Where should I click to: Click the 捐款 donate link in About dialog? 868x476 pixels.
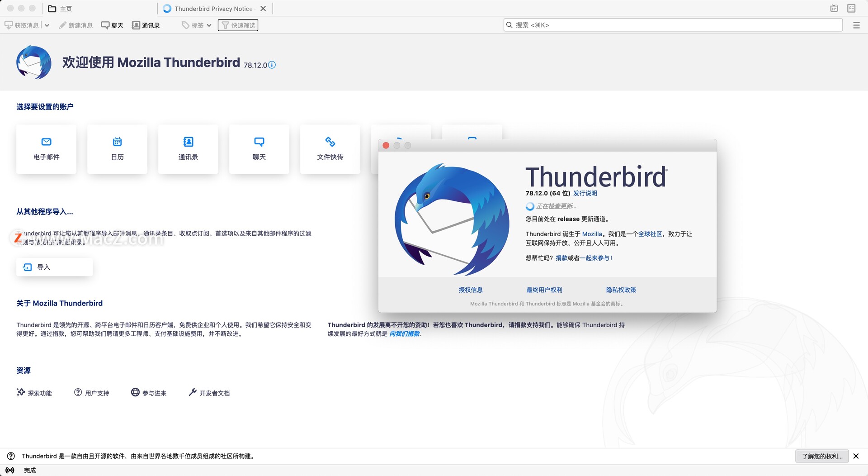coord(561,258)
